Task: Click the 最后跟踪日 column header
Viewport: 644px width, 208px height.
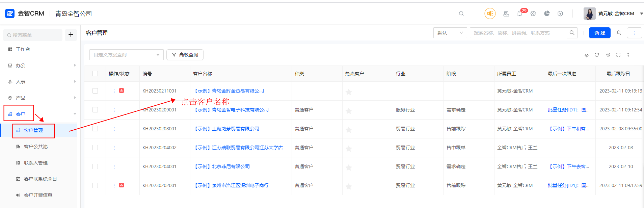Action: pyautogui.click(x=618, y=74)
